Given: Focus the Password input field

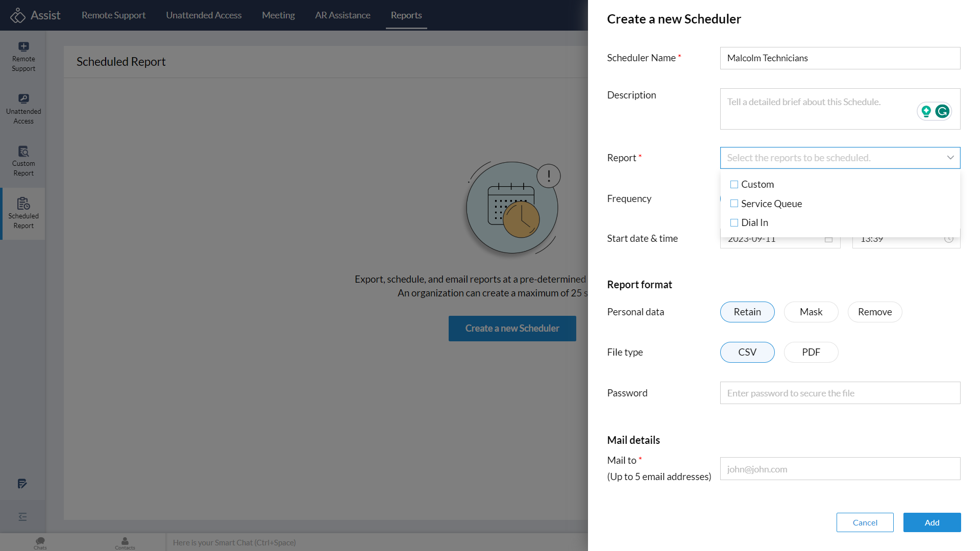Looking at the screenshot, I should click(840, 393).
